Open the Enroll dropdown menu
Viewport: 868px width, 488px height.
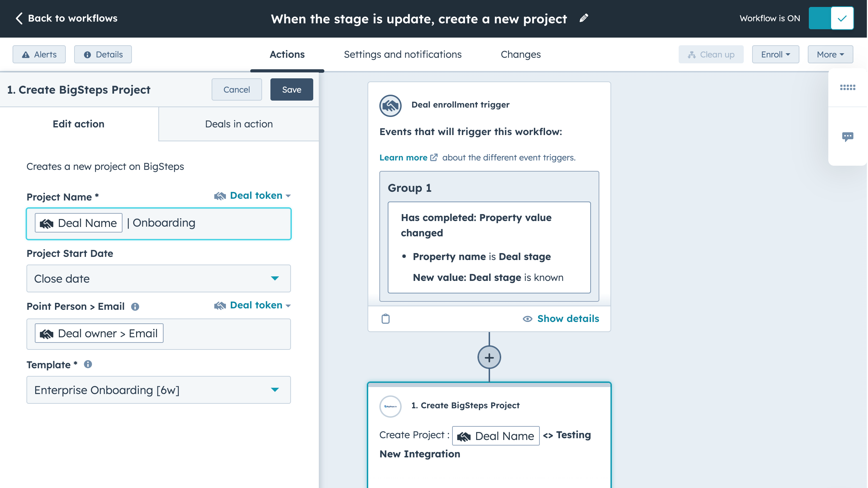[775, 55]
